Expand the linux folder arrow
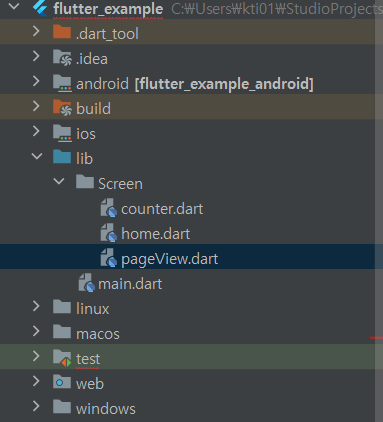Image resolution: width=383 pixels, height=422 pixels. (36, 306)
